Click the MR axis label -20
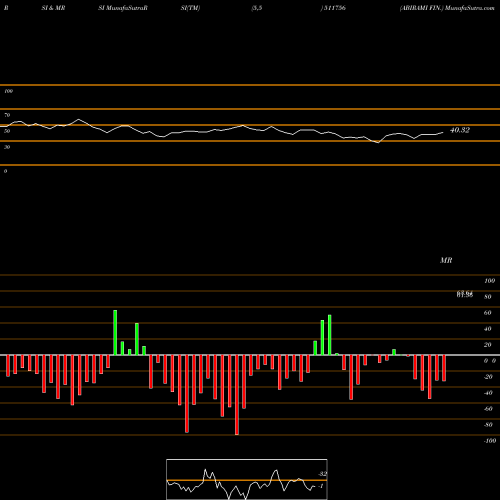Viewport: 500px width, 500px height. [488, 377]
